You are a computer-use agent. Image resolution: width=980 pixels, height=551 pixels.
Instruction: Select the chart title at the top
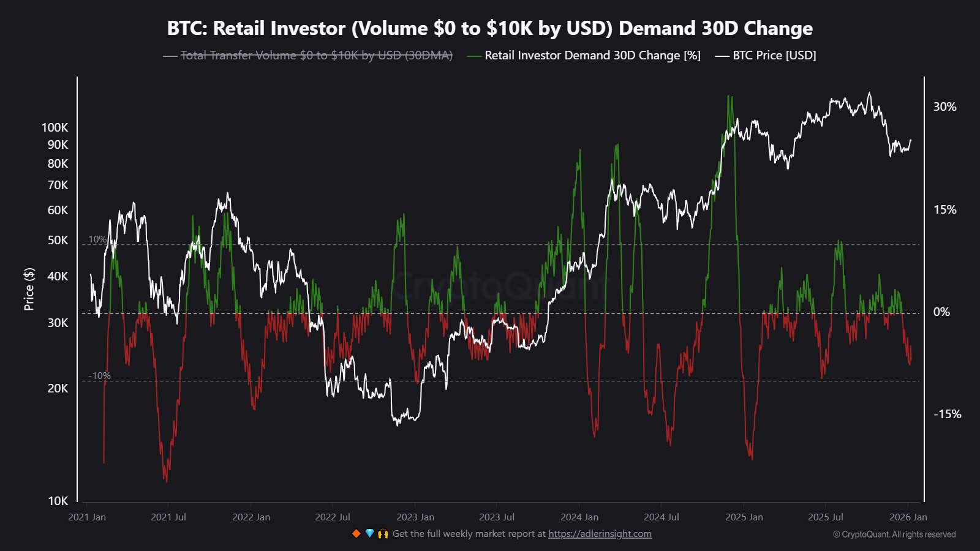pos(489,28)
